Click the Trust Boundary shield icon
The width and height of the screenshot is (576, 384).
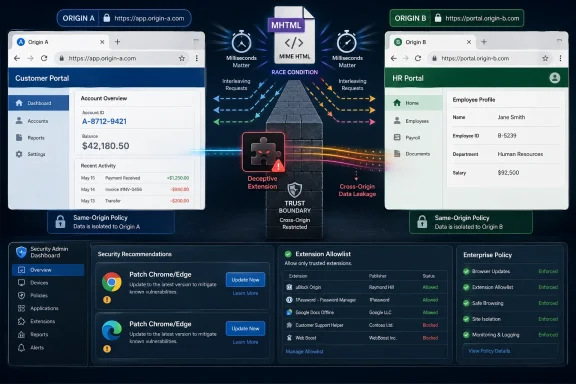pos(295,190)
